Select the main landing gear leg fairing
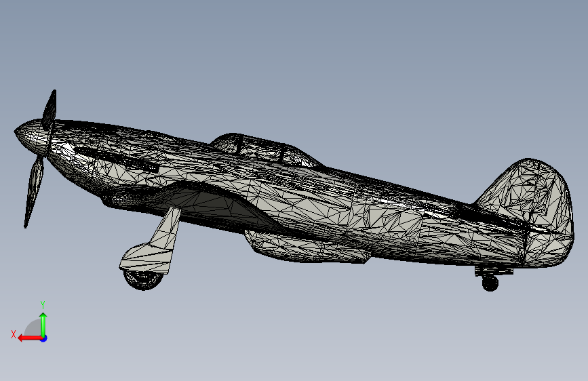588x381 pixels. pyautogui.click(x=154, y=244)
